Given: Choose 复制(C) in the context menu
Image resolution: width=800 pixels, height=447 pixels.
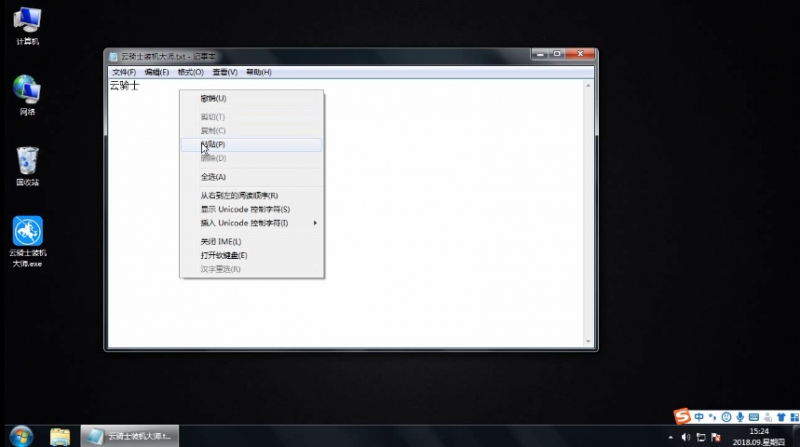Looking at the screenshot, I should pos(252,131).
